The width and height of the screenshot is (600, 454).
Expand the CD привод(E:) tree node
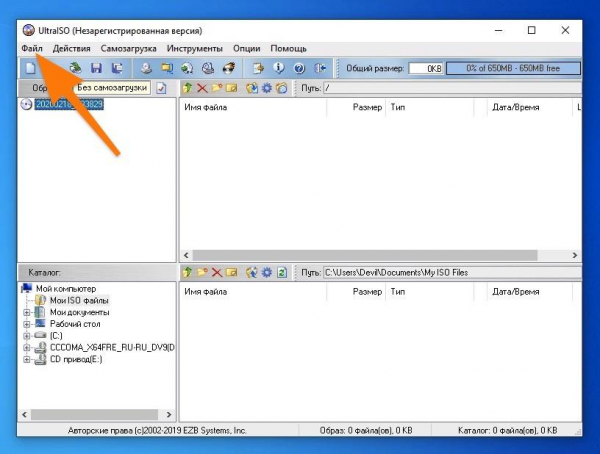click(26, 359)
